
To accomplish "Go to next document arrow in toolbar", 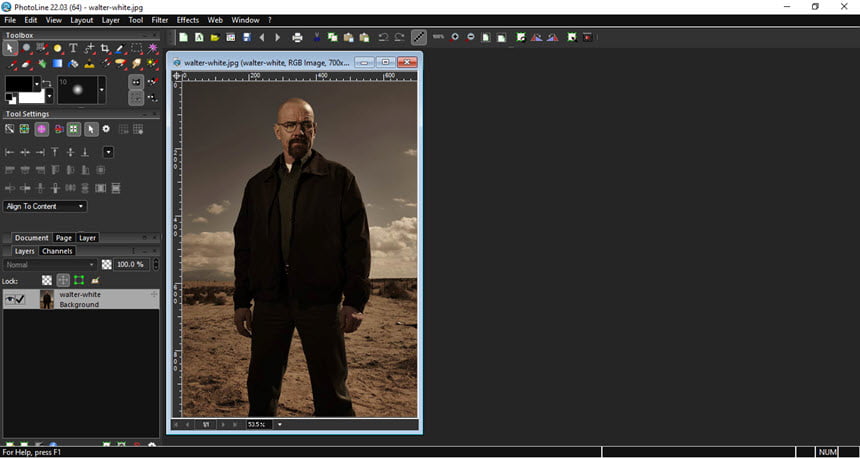I will [278, 37].
